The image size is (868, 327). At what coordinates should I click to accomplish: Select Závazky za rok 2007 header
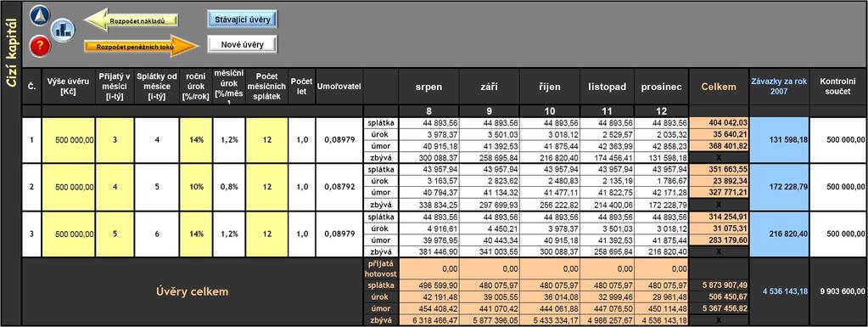(x=779, y=87)
